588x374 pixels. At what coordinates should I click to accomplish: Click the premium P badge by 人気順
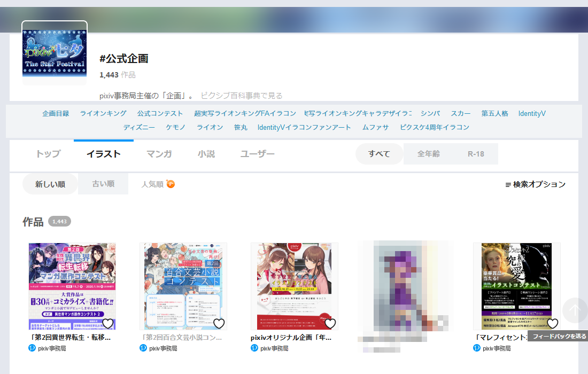(x=171, y=184)
